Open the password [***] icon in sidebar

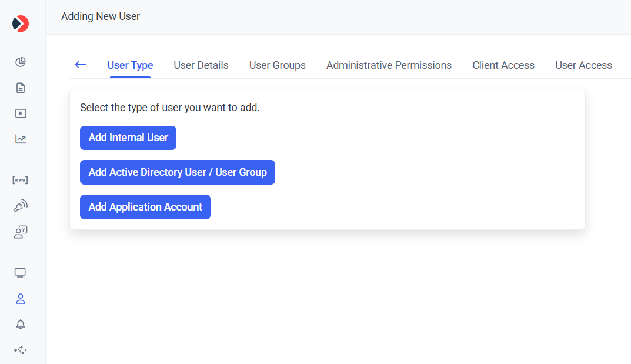point(21,180)
